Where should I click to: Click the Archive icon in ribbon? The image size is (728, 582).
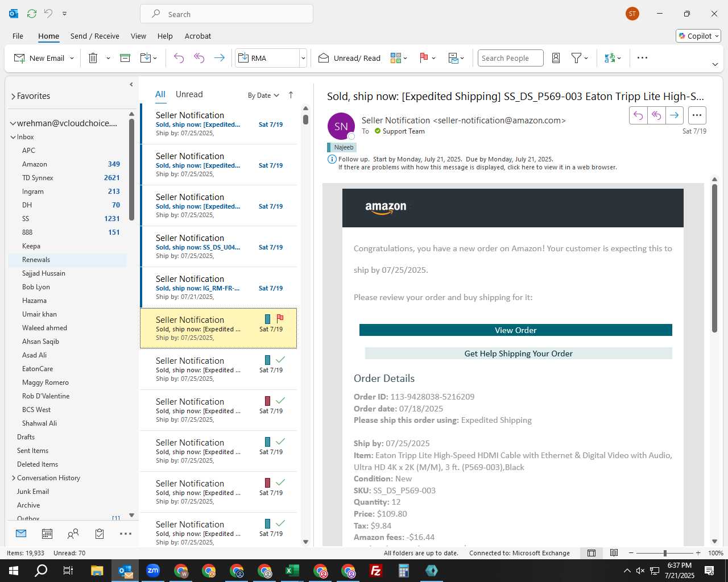click(x=125, y=58)
